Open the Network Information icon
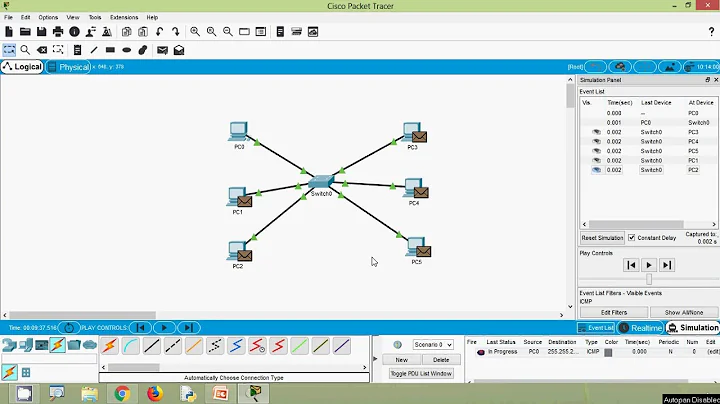This screenshot has height=404, width=720. (74, 32)
